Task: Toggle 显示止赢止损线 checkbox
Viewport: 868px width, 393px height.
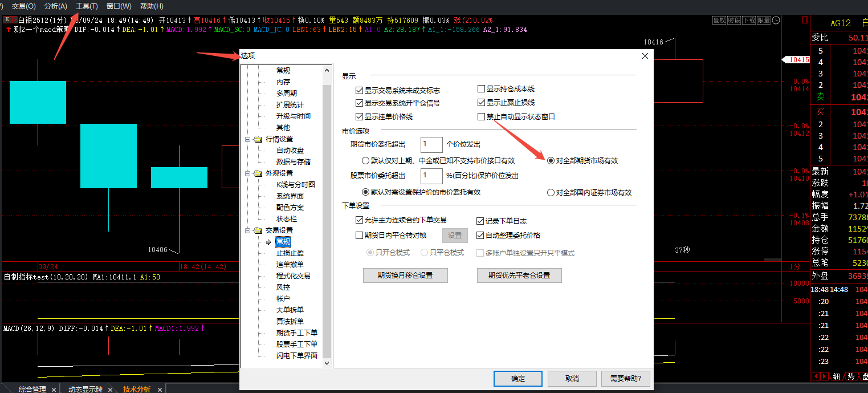Action: point(481,103)
